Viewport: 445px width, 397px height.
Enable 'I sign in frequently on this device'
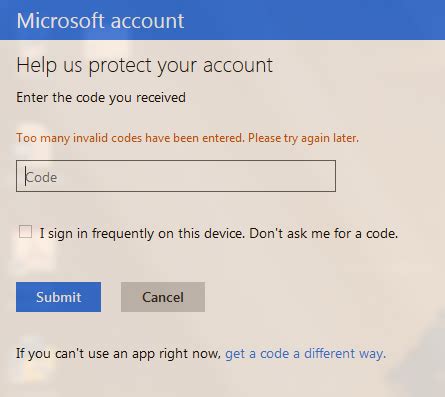[x=25, y=232]
